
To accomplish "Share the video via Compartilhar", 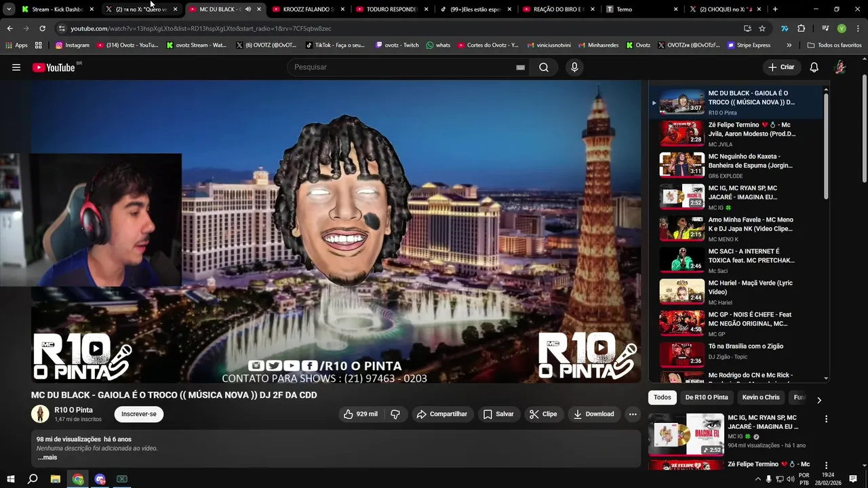I will 441,414.
